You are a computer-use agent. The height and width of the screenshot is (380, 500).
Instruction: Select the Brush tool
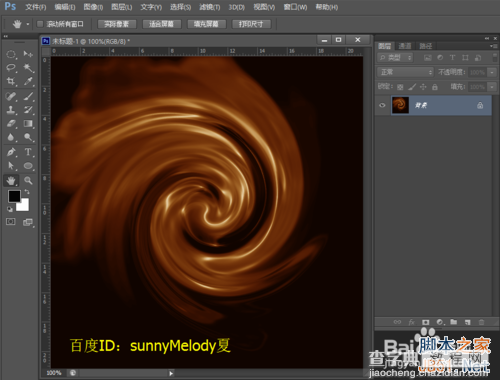click(x=28, y=97)
